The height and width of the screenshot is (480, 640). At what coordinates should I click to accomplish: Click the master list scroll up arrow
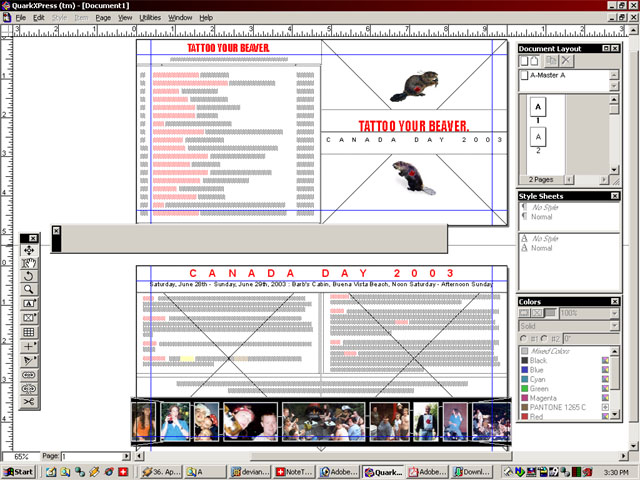tap(614, 75)
